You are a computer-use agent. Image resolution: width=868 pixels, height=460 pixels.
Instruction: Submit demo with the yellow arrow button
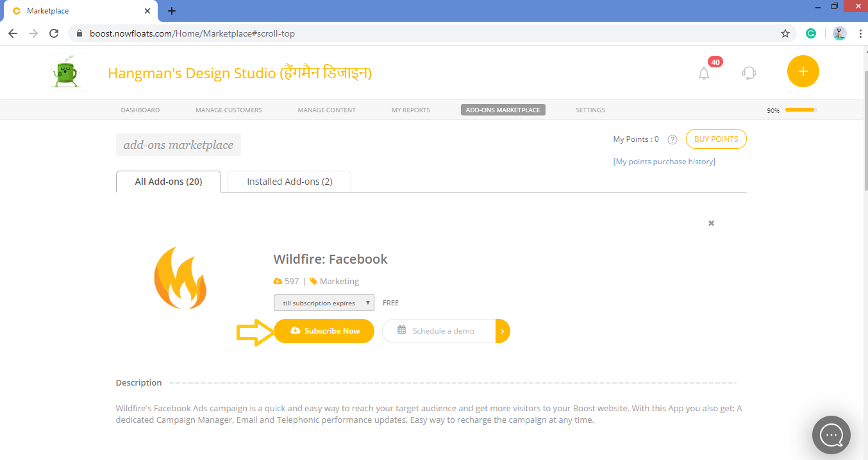pyautogui.click(x=503, y=331)
